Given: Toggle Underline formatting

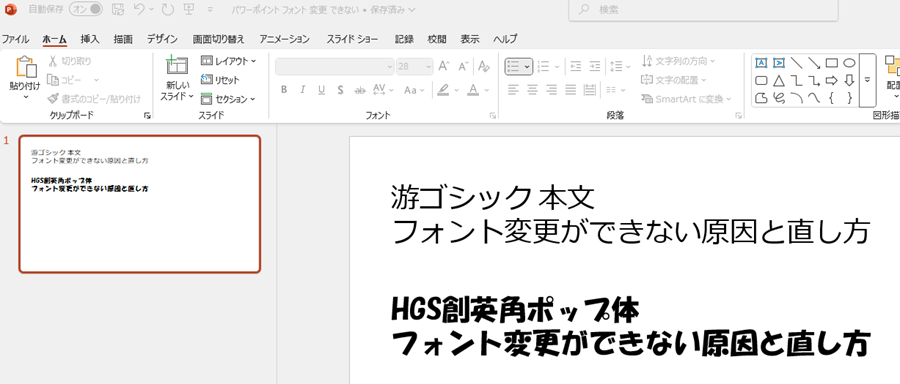Looking at the screenshot, I should click(321, 90).
